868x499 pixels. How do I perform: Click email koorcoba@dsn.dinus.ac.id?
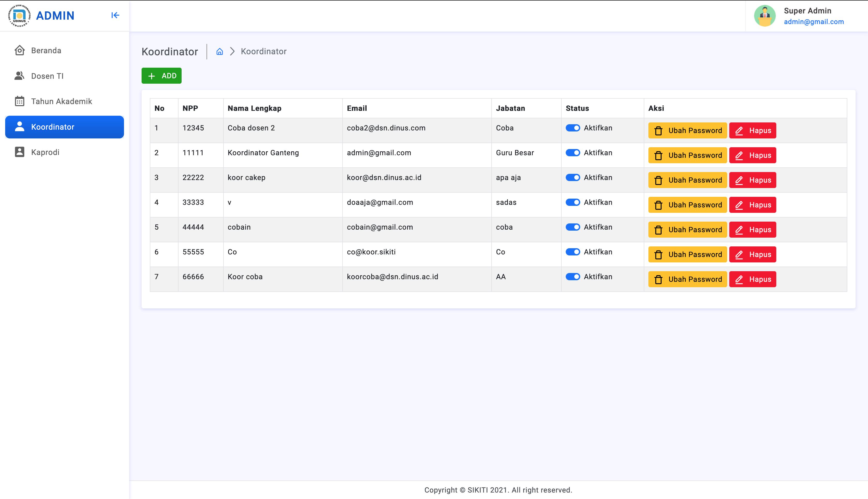tap(392, 277)
